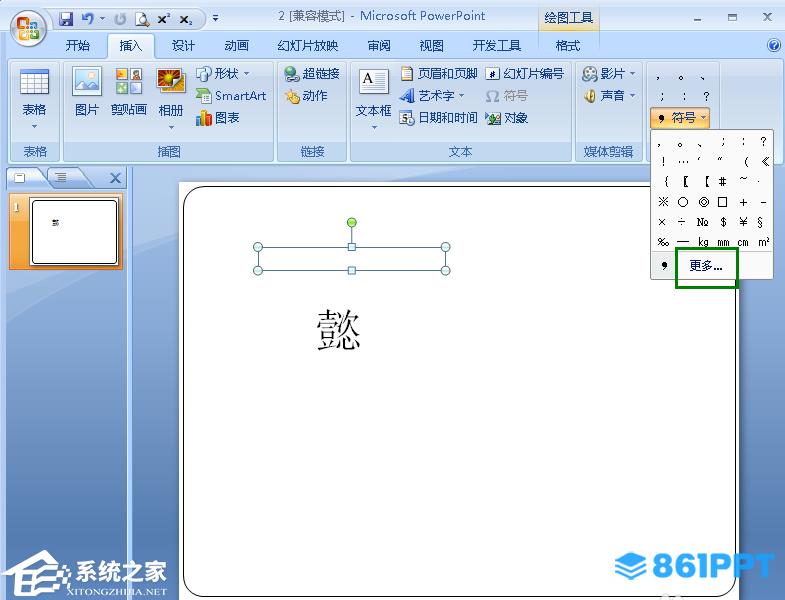Click the 懿 character on the slide
Viewport: 785px width, 600px height.
coord(338,330)
